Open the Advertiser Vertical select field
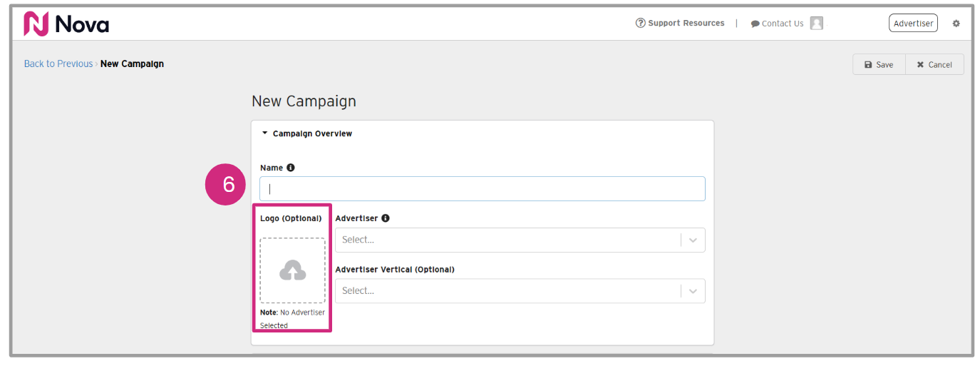980x366 pixels. coord(506,290)
